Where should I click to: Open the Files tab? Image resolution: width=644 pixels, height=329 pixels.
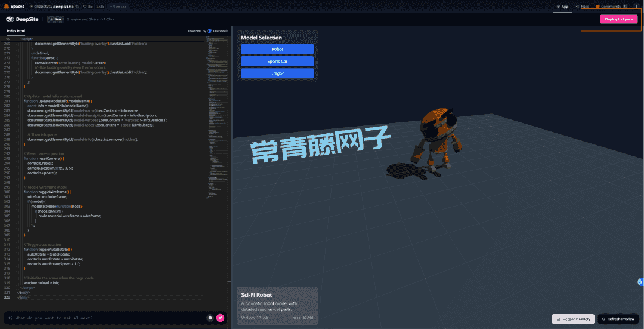coord(582,7)
